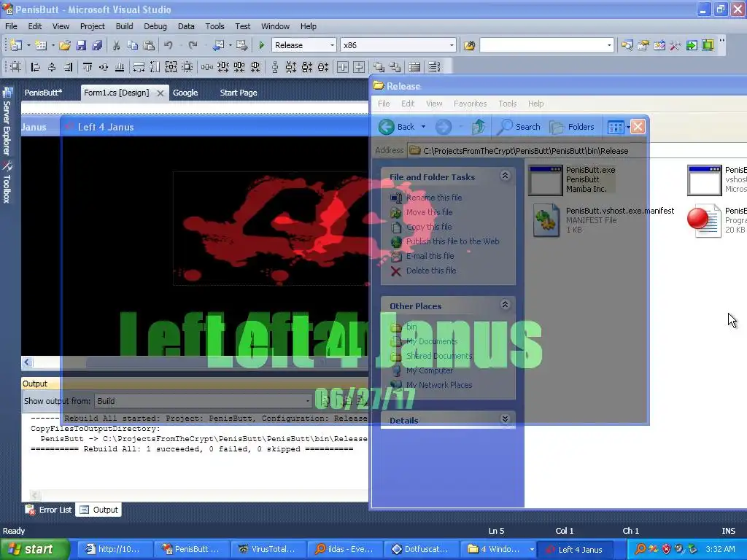This screenshot has width=747, height=560.
Task: Click the Rename this file link
Action: coord(434,198)
